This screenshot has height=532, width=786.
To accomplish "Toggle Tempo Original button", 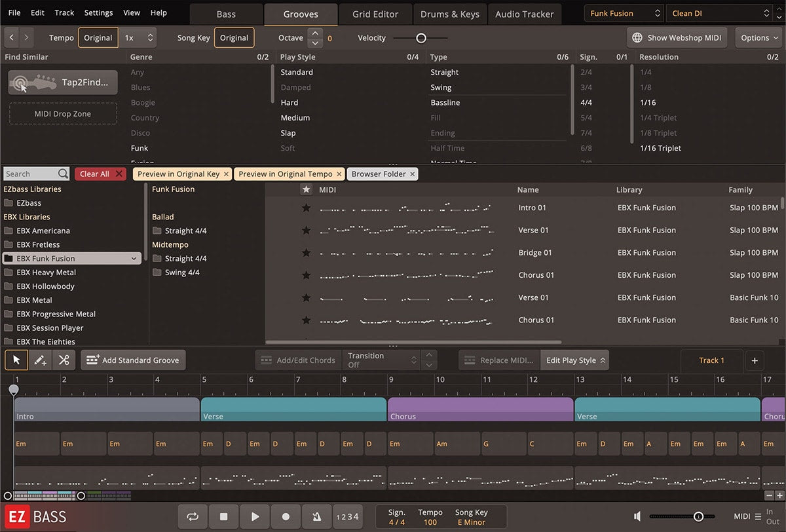I will click(x=98, y=37).
